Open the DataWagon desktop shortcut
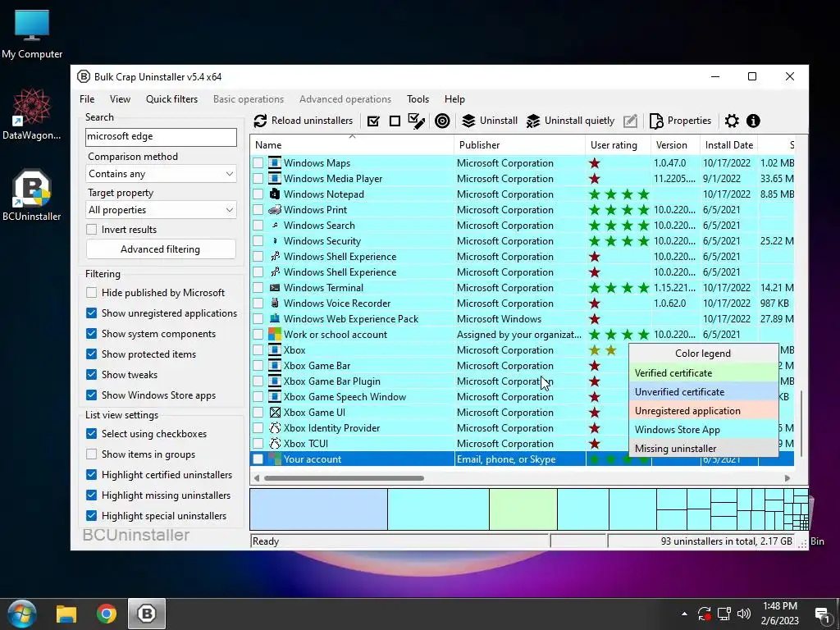Image resolution: width=840 pixels, height=630 pixels. click(x=32, y=115)
